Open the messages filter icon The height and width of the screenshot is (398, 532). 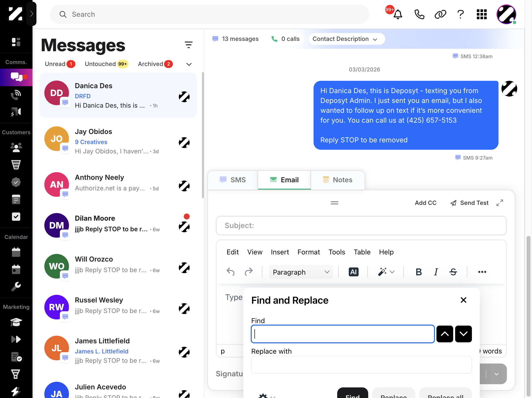click(189, 45)
